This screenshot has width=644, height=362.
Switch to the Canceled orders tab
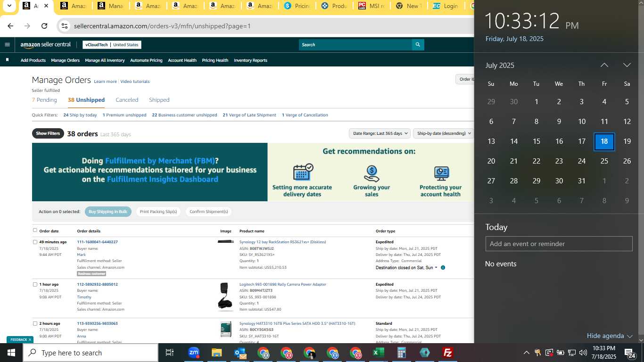click(x=127, y=100)
